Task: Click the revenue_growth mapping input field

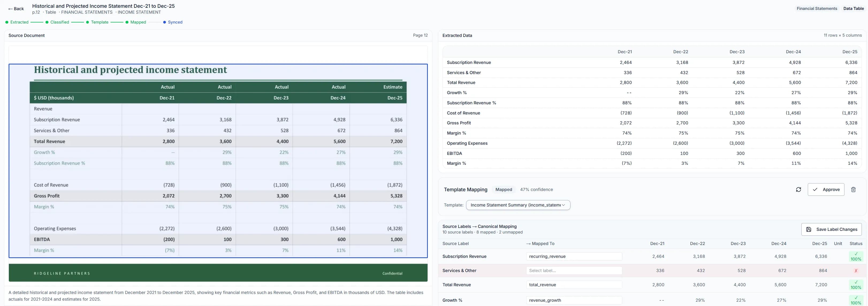Action: (574, 300)
